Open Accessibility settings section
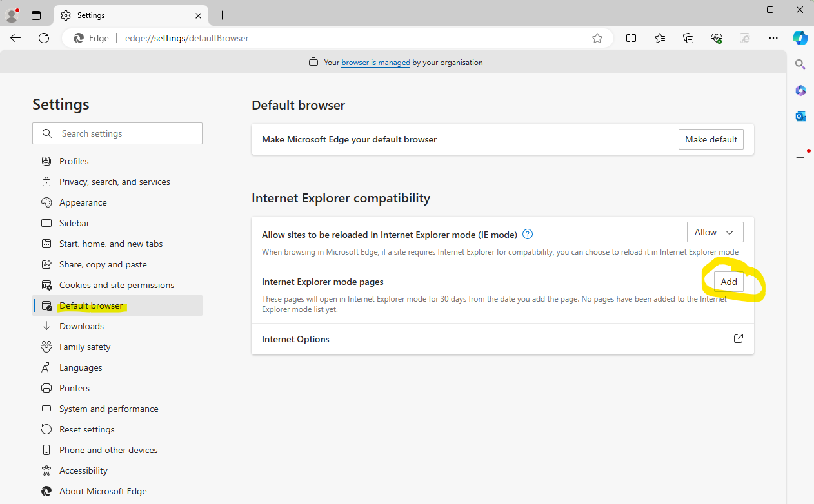The image size is (814, 504). pos(117,470)
